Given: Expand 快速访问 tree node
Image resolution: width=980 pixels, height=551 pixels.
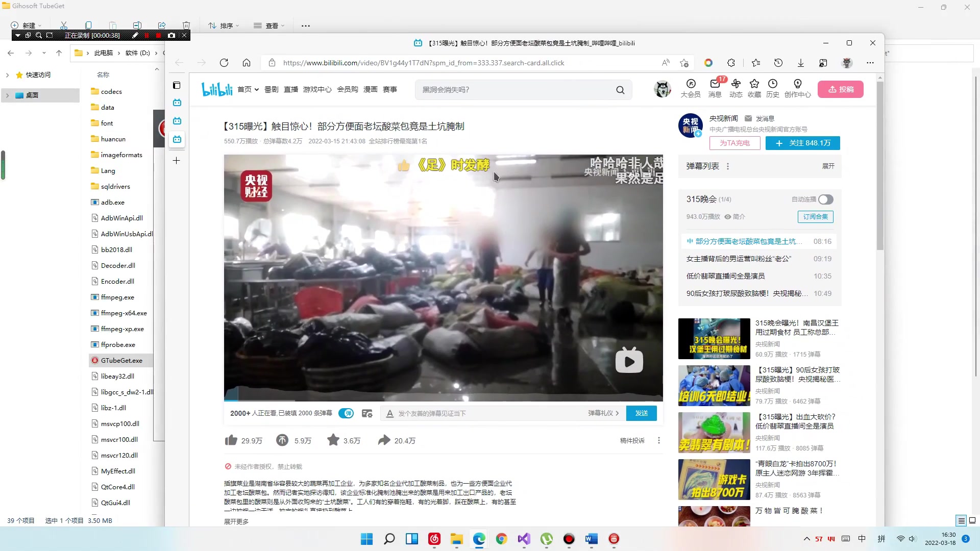Looking at the screenshot, I should tap(7, 75).
